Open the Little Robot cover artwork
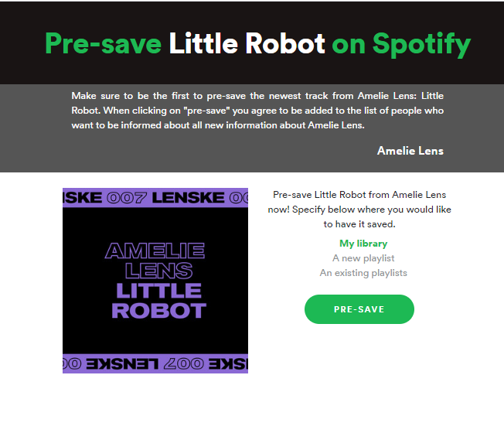504x433 pixels. click(x=155, y=280)
